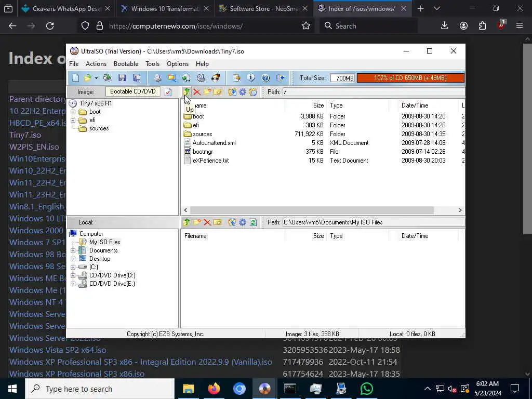Click the Convert image icon in toolbar
532x399 pixels.
coord(171,78)
